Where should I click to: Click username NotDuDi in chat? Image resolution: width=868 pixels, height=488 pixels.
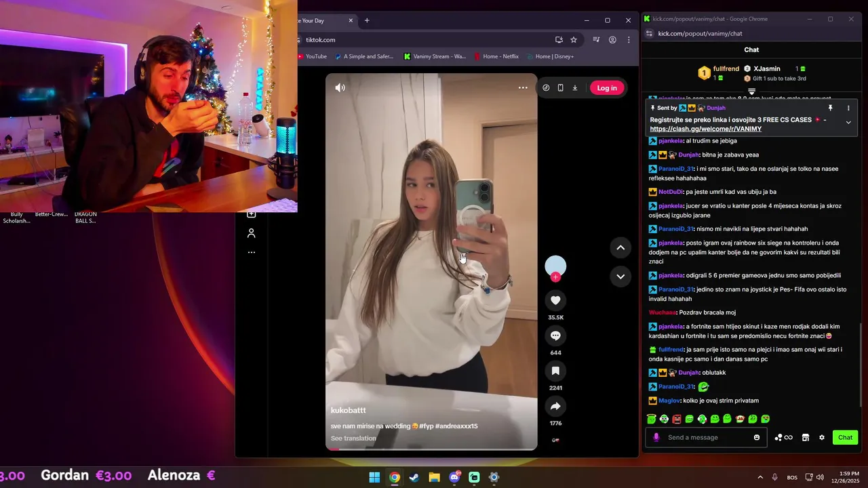[x=671, y=192]
